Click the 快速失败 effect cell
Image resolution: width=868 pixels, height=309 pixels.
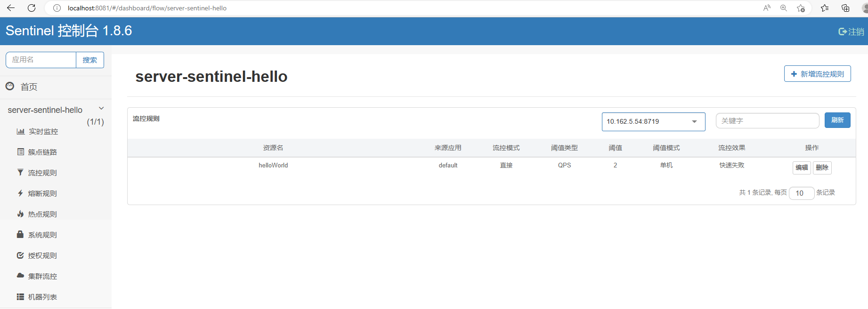coord(732,165)
